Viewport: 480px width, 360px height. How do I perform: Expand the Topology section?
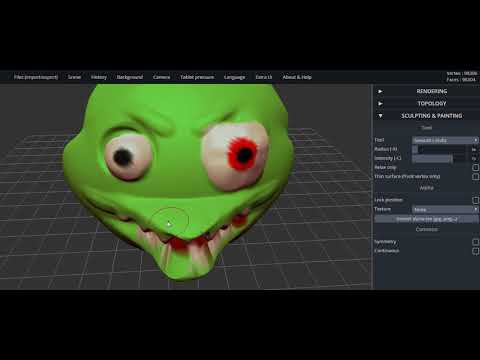pos(427,103)
